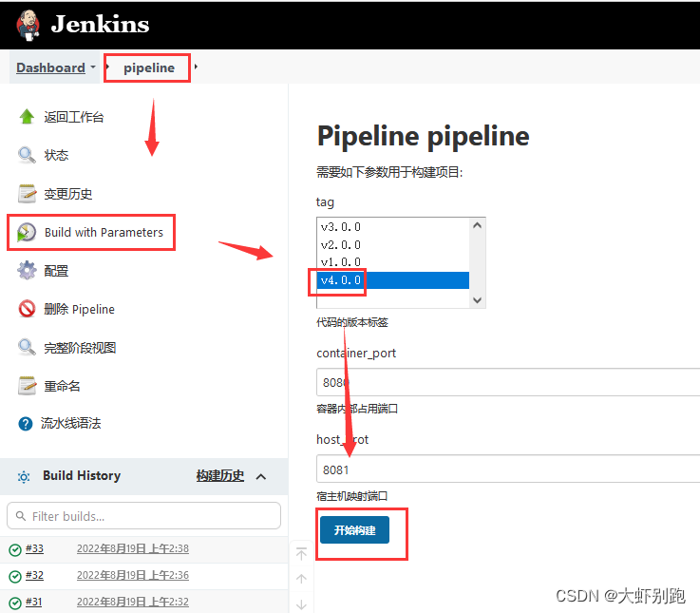Click the question mark icon for 流水线语法
This screenshot has height=613, width=700.
[x=26, y=423]
